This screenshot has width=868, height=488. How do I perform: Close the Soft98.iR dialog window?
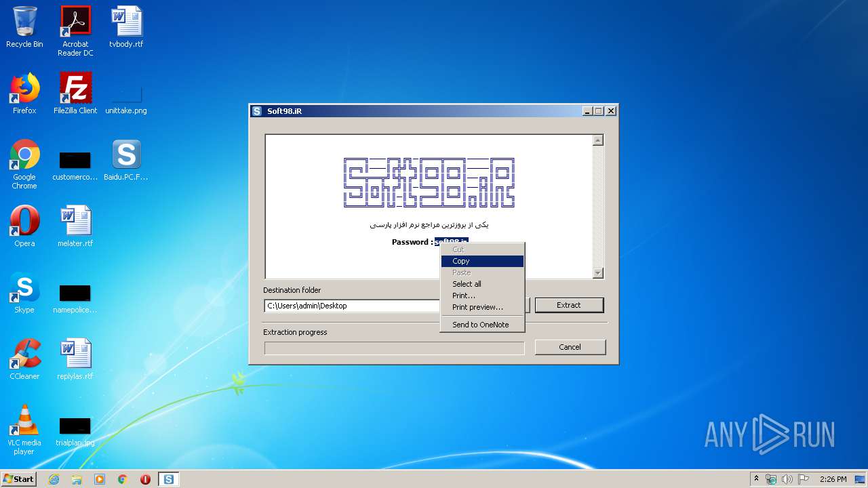coord(610,111)
